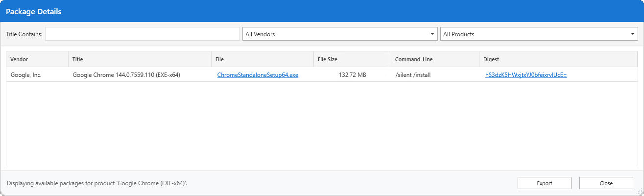
Task: Click the Package Details title bar
Action: (x=322, y=11)
